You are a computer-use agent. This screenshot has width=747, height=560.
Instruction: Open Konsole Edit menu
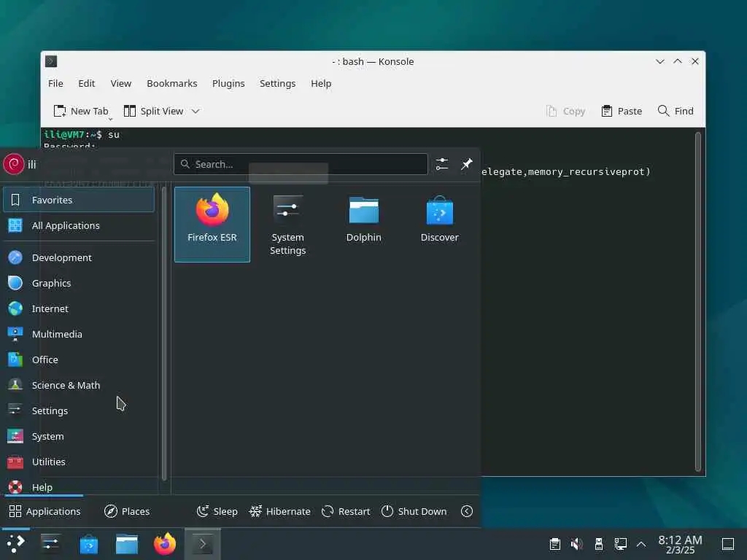click(x=87, y=83)
